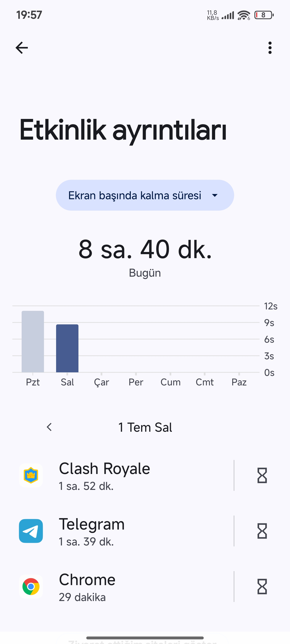Tap the Çar day label
The image size is (290, 644).
point(101,382)
